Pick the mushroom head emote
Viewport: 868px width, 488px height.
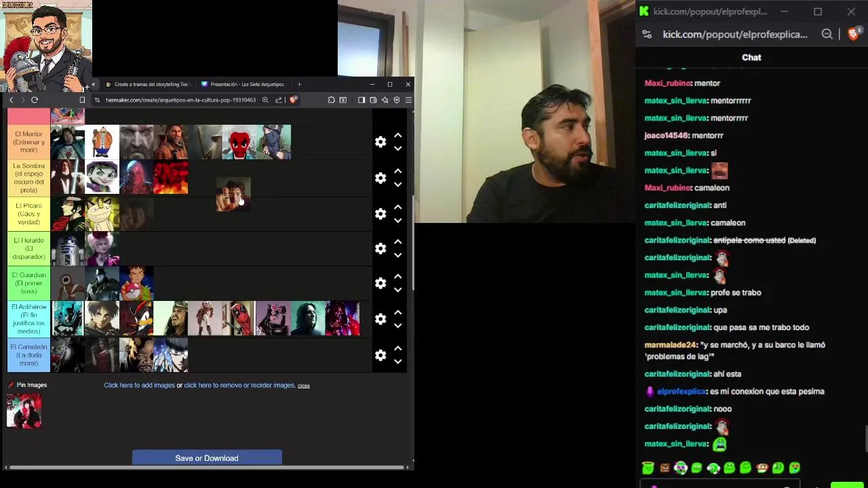[762, 468]
